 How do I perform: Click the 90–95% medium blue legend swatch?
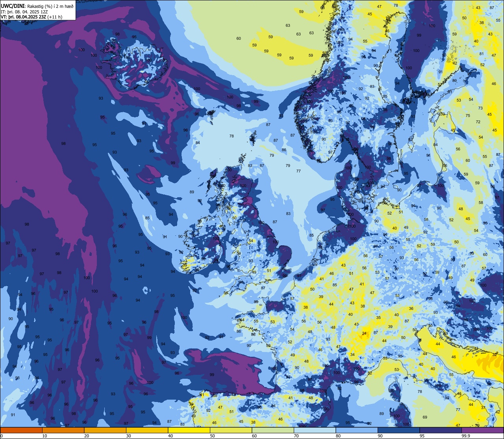398,430
